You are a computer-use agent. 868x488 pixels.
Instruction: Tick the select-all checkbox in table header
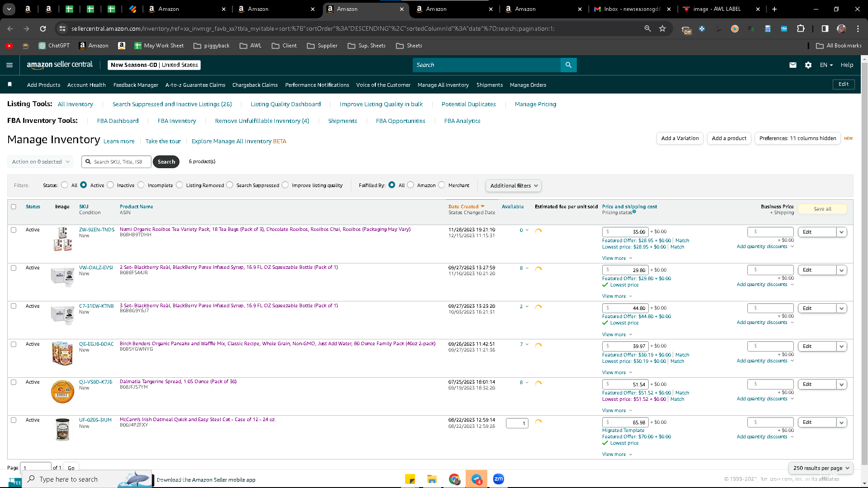point(14,207)
